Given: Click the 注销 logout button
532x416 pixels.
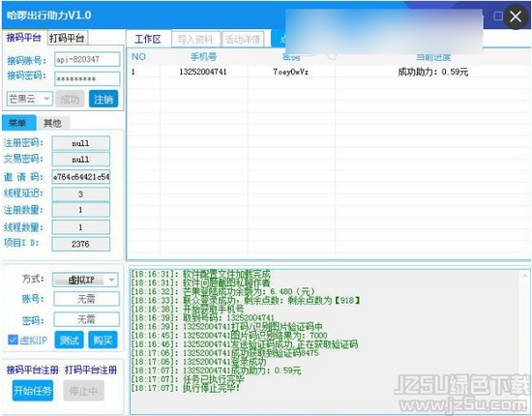Looking at the screenshot, I should coord(103,99).
